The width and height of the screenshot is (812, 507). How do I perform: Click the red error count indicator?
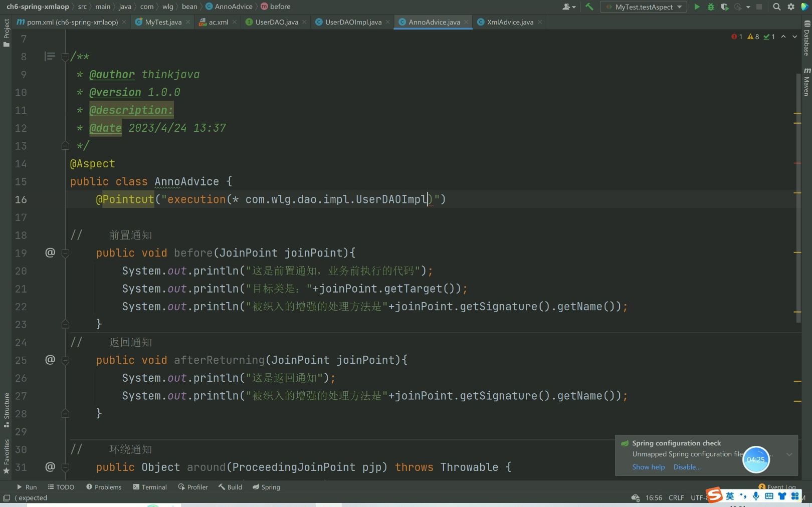(737, 37)
